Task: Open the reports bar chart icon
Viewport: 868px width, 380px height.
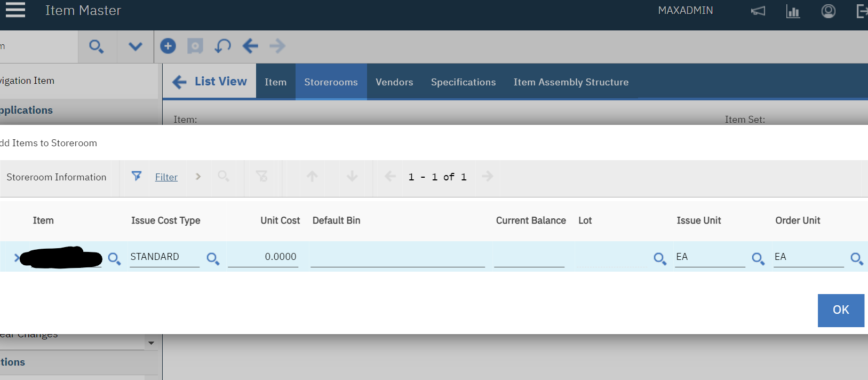Action: click(x=793, y=11)
